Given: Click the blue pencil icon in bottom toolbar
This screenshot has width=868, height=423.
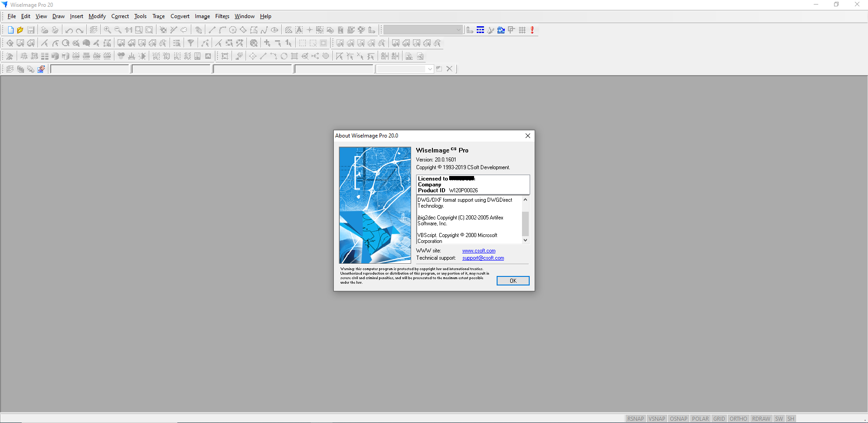Looking at the screenshot, I should tap(41, 69).
